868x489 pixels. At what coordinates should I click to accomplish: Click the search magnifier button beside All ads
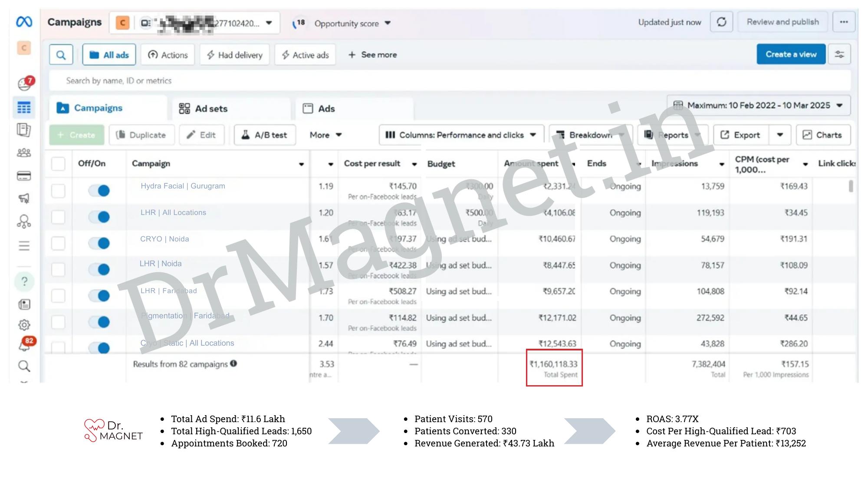[x=61, y=55]
